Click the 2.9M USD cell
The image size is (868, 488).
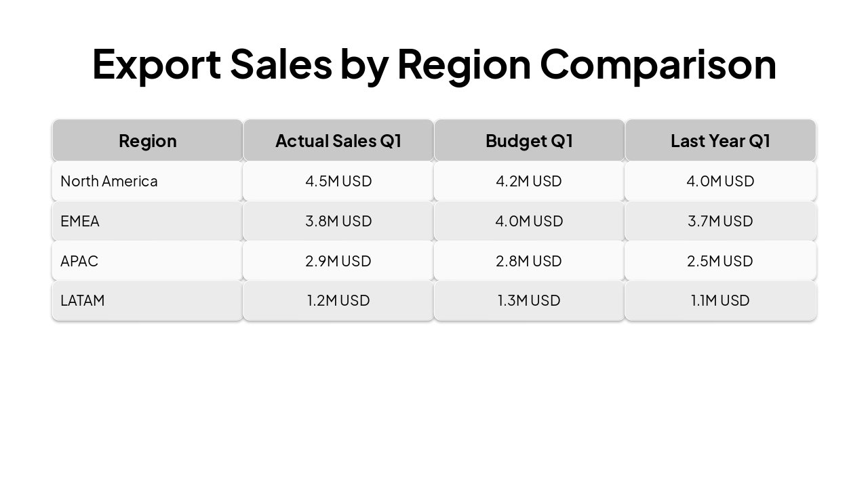point(338,261)
